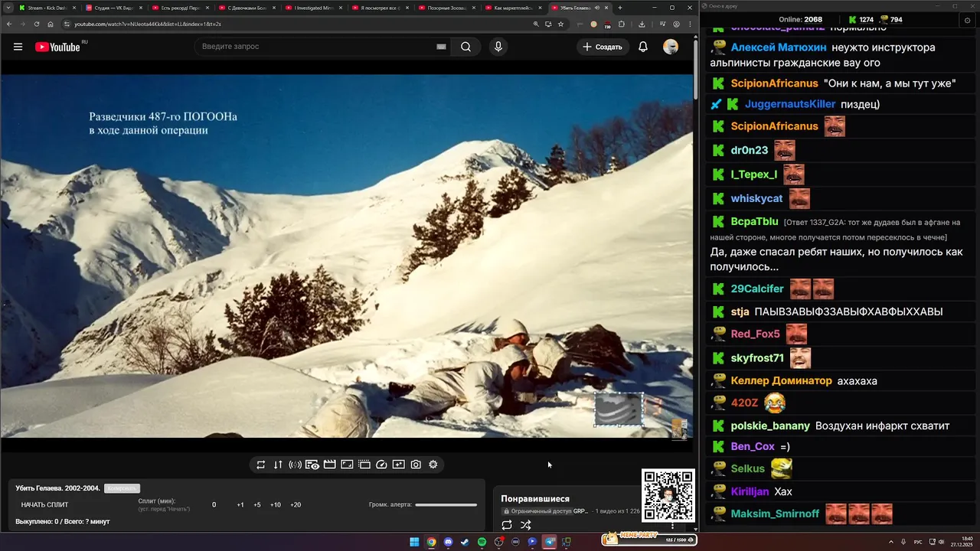The height and width of the screenshot is (551, 980).
Task: Open the YouTube account avatar menu
Action: click(x=671, y=47)
